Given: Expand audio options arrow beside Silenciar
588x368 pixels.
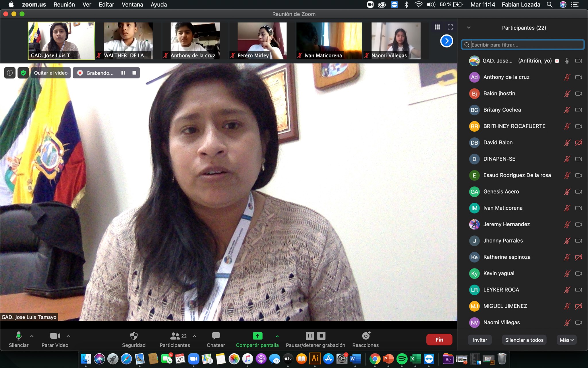Looking at the screenshot, I should click(32, 336).
